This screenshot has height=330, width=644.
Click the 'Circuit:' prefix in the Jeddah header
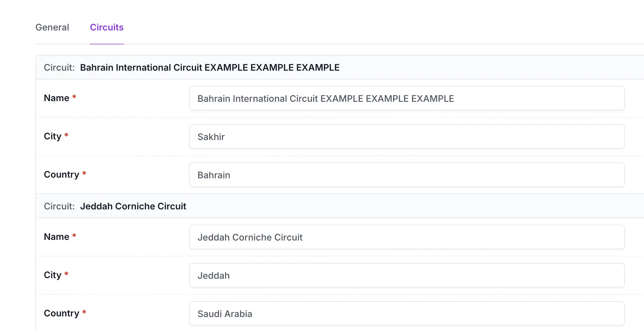coord(59,206)
